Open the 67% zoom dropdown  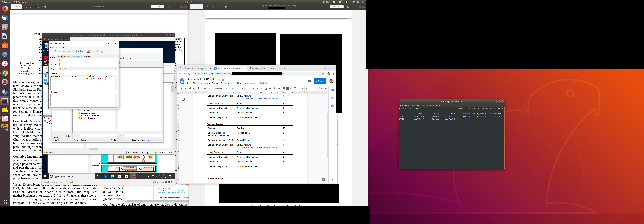(x=169, y=153)
